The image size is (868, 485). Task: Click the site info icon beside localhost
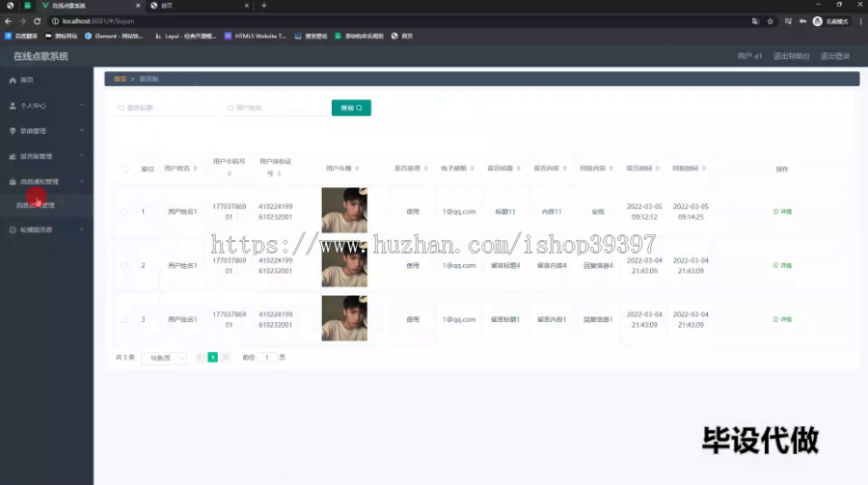coord(55,21)
